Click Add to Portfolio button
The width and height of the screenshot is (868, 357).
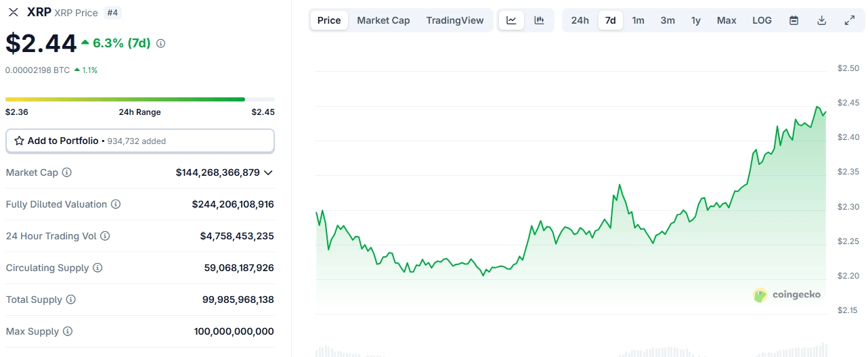(x=140, y=141)
